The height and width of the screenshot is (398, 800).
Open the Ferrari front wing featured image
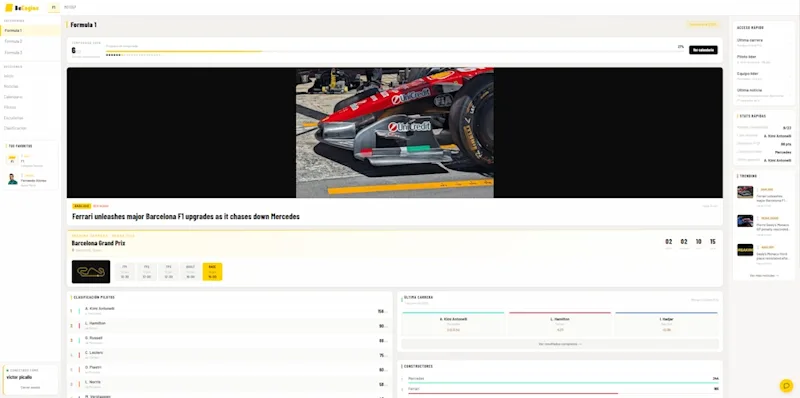(x=394, y=133)
